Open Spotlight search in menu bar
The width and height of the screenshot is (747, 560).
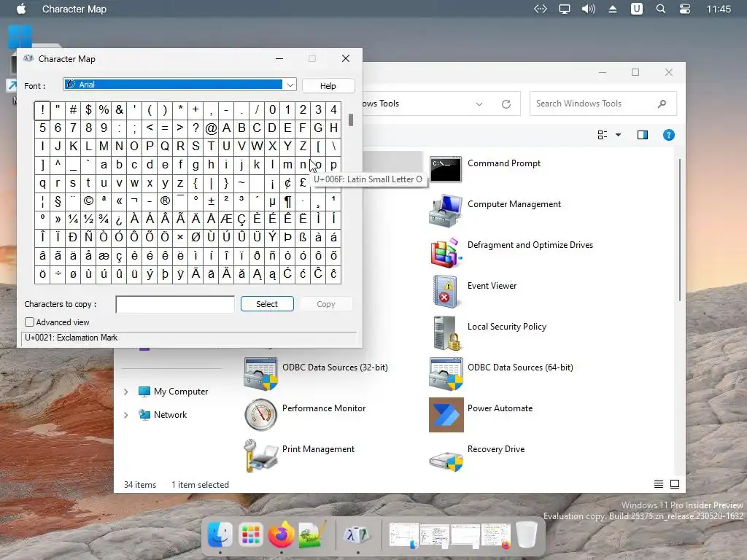661,9
